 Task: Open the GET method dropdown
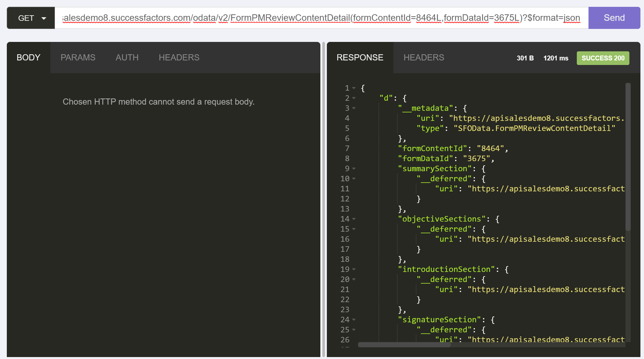click(x=31, y=18)
